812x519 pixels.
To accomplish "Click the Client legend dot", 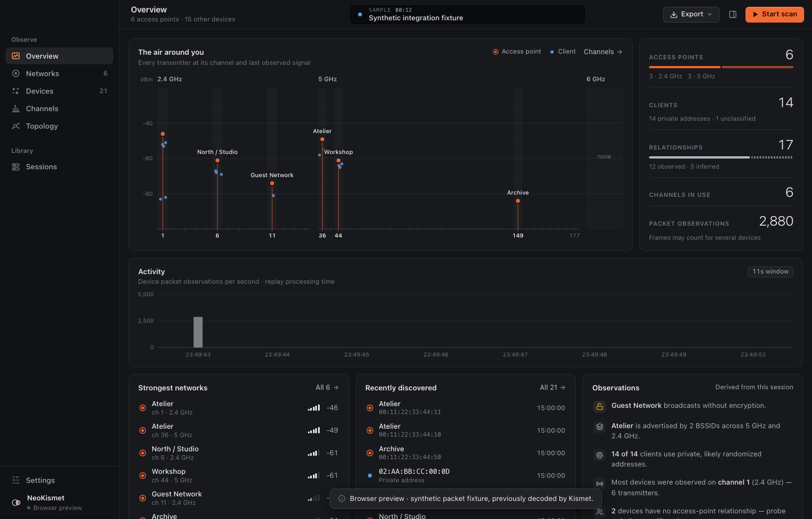I will pyautogui.click(x=552, y=52).
